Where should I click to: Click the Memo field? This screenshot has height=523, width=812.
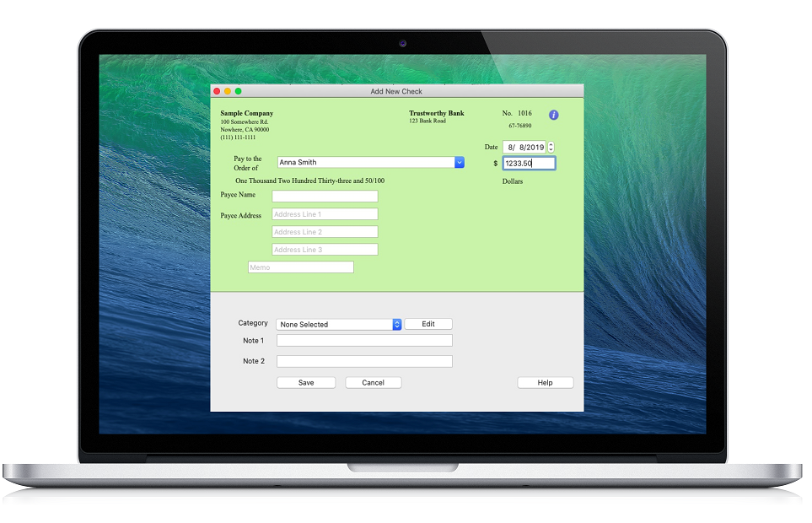pos(300,267)
